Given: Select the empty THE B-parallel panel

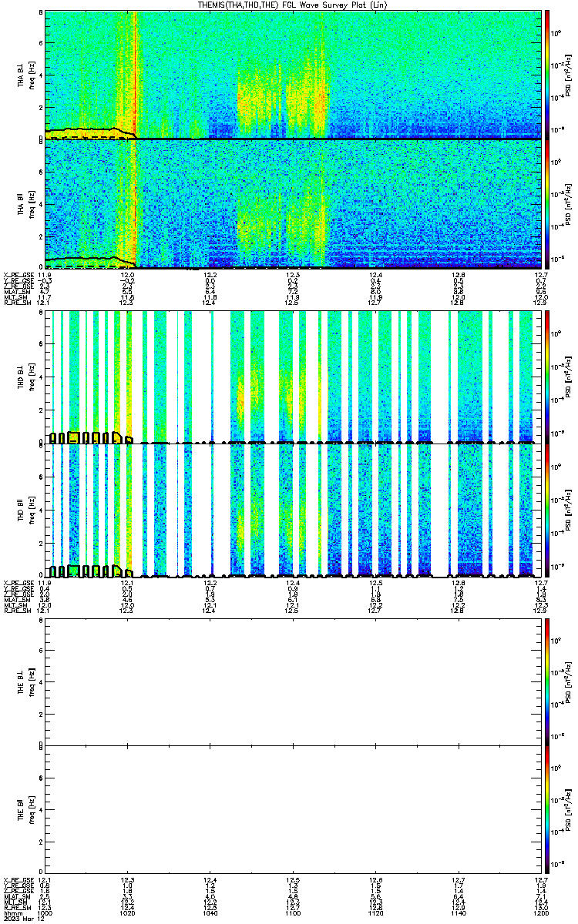Looking at the screenshot, I should pyautogui.click(x=293, y=811).
